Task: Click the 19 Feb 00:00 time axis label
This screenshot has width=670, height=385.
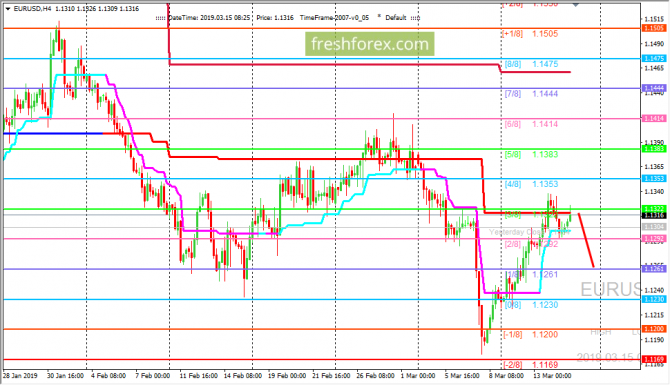Action: (x=287, y=376)
